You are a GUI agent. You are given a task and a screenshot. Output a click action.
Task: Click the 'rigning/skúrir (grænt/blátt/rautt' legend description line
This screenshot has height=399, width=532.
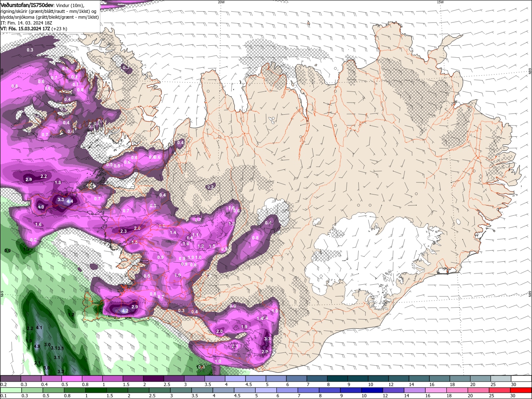[x=49, y=11]
